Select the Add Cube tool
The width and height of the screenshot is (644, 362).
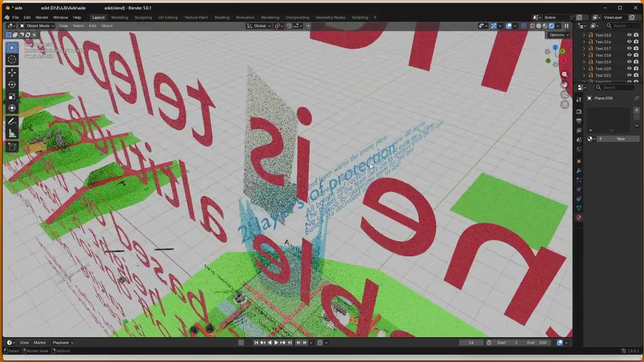click(x=12, y=147)
